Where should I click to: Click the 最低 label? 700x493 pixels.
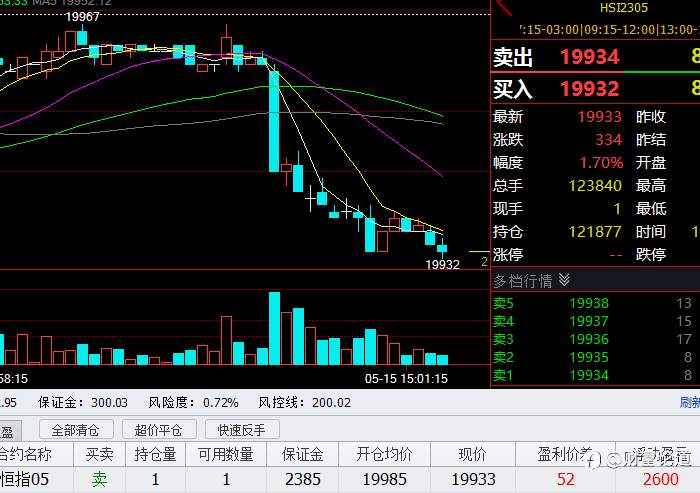click(651, 209)
